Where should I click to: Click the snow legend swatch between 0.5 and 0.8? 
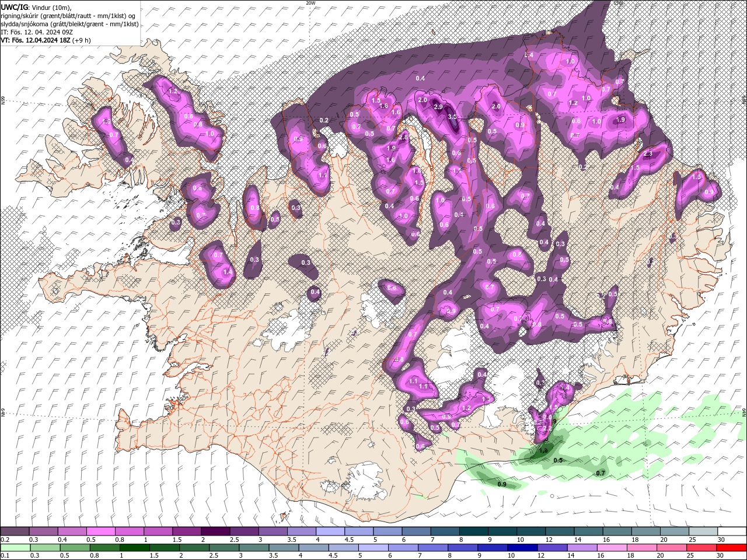[100, 531]
